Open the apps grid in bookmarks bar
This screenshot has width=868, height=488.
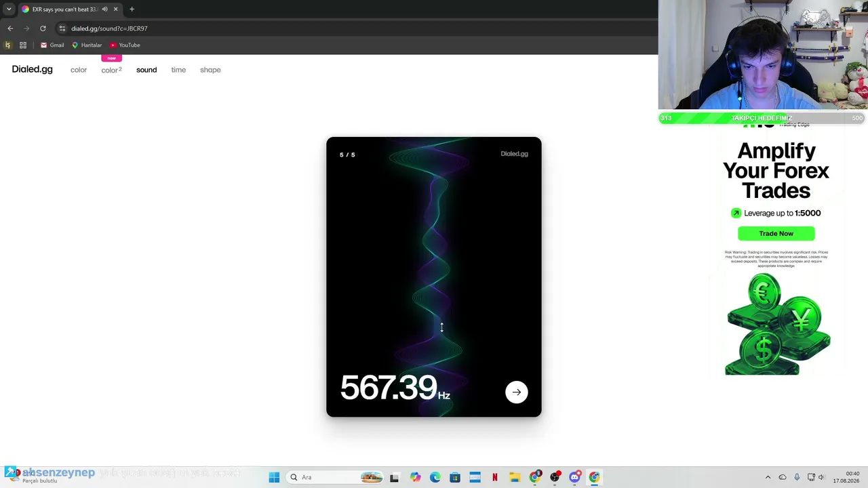23,45
